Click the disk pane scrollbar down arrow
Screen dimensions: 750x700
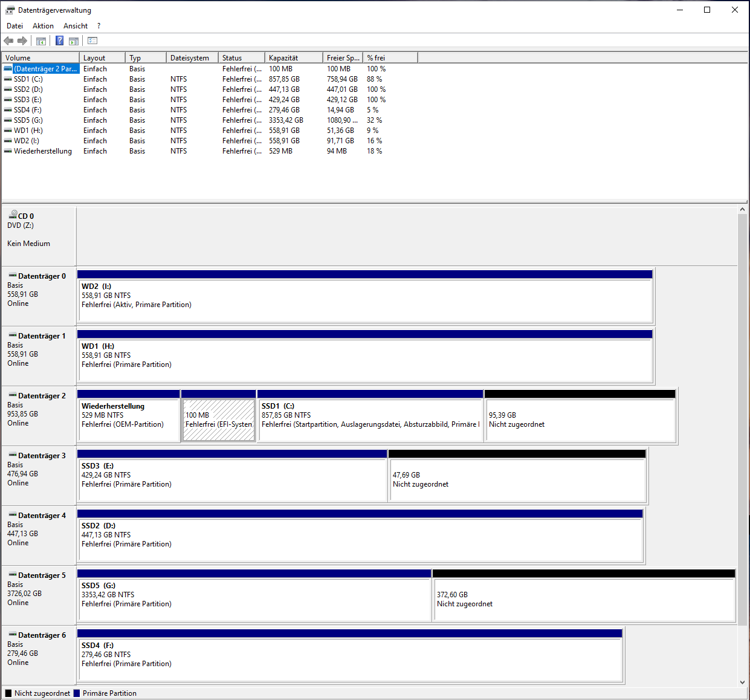tap(743, 682)
